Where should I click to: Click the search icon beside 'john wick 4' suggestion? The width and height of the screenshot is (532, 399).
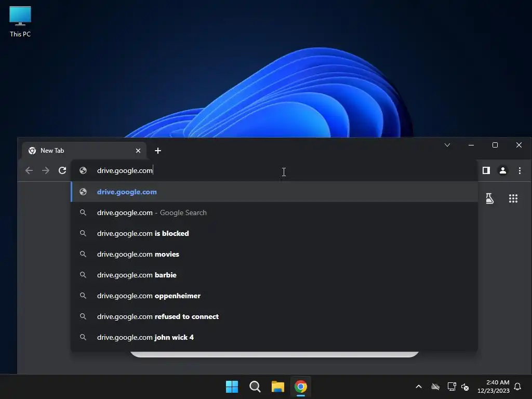[x=83, y=337]
